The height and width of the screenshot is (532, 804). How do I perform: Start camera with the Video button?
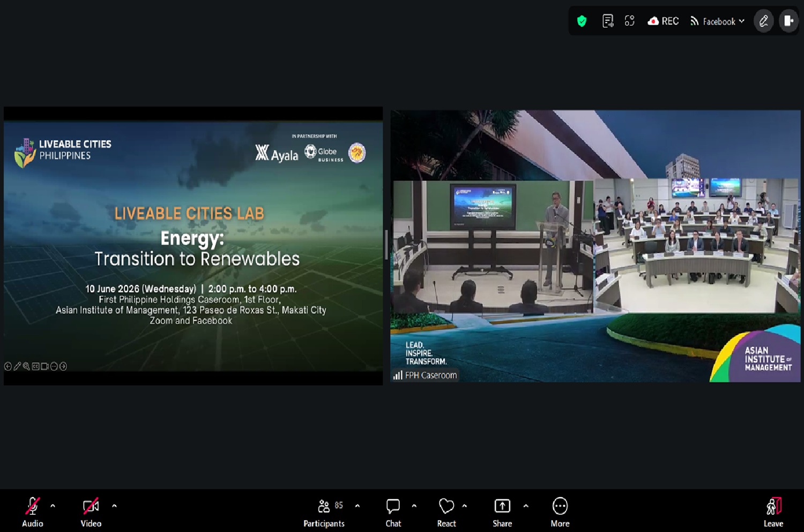coord(91,512)
